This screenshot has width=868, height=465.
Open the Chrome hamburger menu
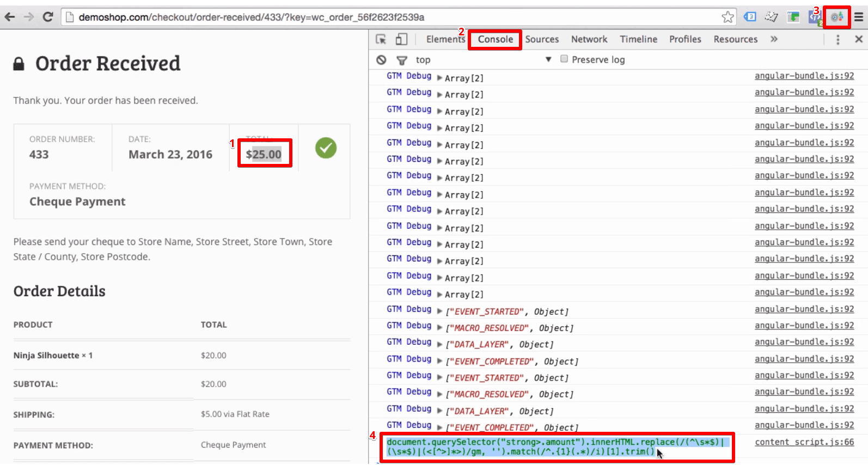(x=859, y=17)
